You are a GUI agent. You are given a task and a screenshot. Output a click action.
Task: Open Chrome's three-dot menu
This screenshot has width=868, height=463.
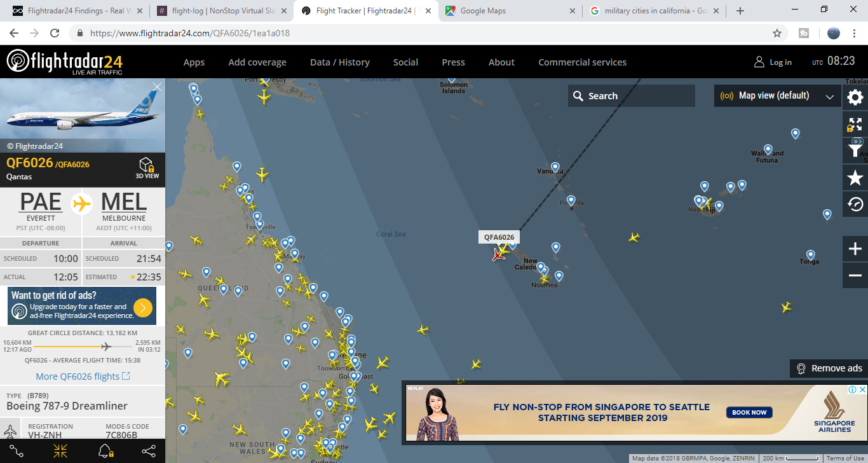point(855,33)
